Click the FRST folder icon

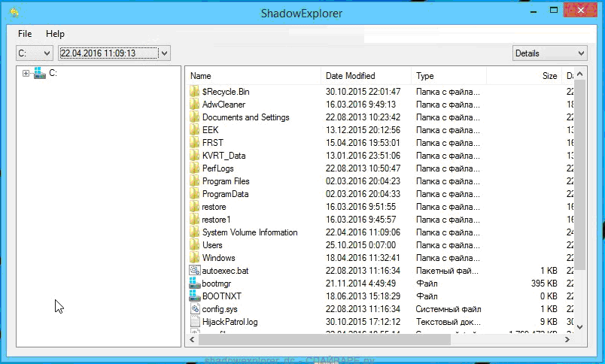194,143
